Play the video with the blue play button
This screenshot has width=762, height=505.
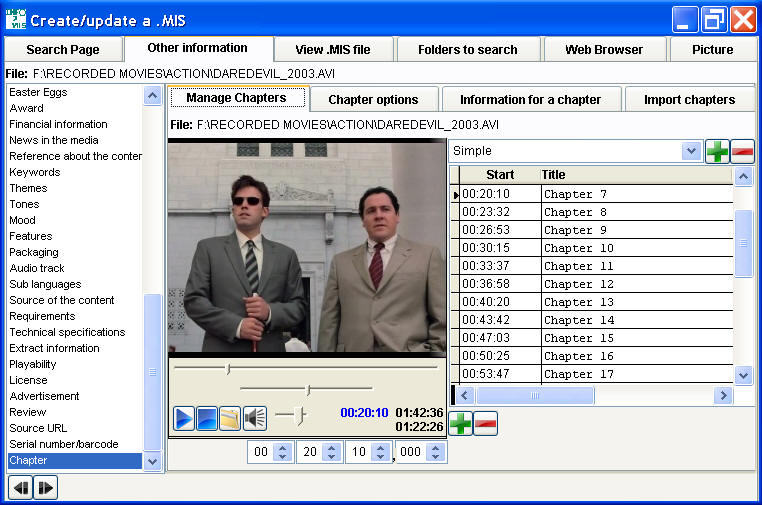(x=184, y=418)
